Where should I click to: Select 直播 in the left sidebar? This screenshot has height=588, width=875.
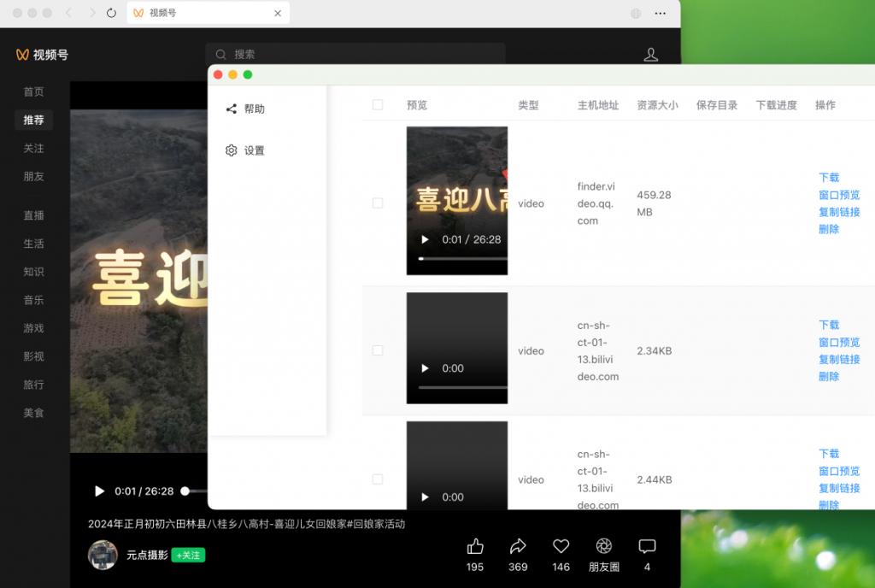click(33, 215)
